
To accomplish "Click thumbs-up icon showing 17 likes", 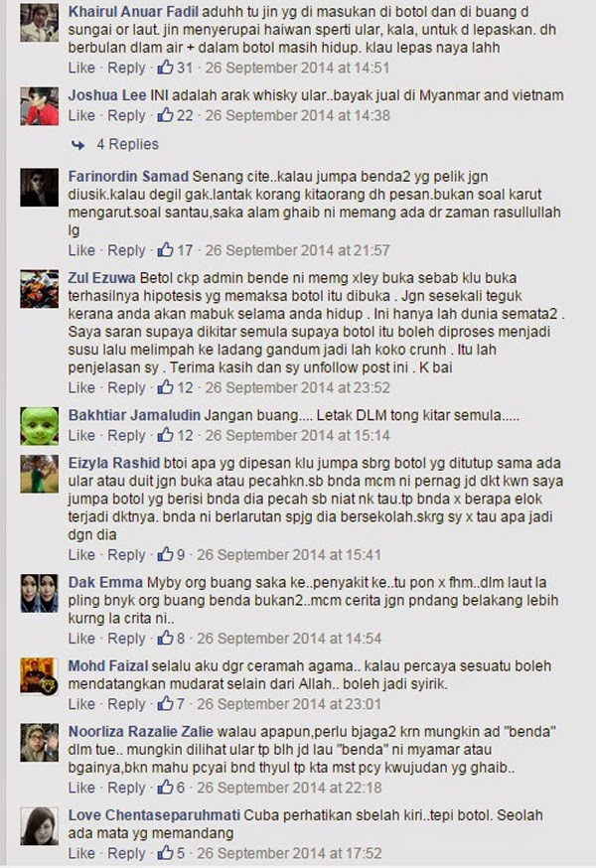I will (165, 250).
